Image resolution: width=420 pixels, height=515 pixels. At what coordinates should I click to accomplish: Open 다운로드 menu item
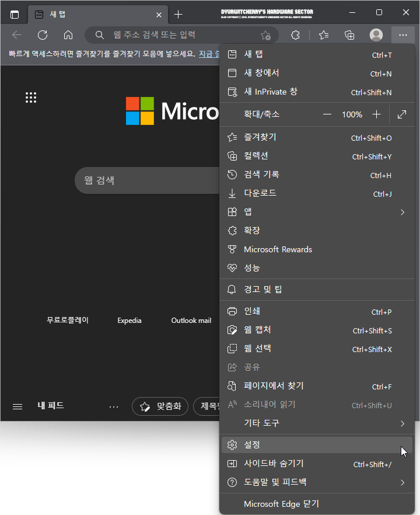[317, 193]
